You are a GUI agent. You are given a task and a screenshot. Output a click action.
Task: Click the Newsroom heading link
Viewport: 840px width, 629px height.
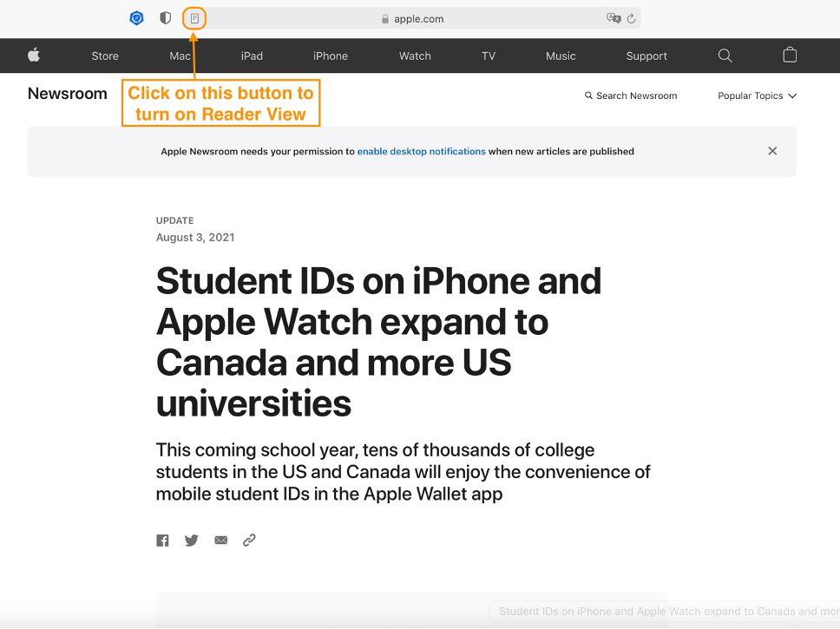(68, 94)
